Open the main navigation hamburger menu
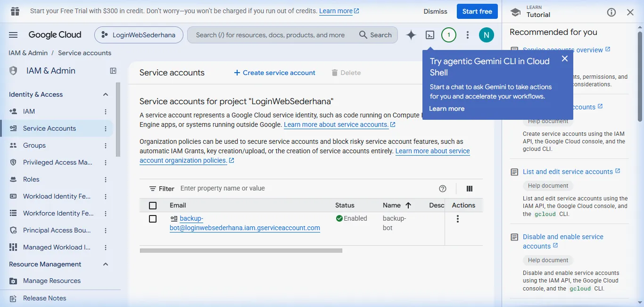Viewport: 644px width, 307px height. coord(13,35)
